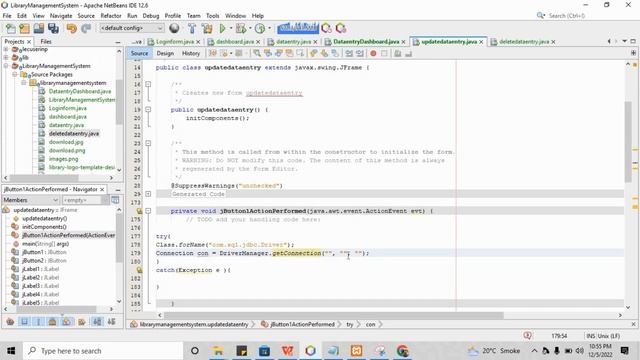
Task: Collapse the librarymanagementsystem package node
Action: (24, 83)
